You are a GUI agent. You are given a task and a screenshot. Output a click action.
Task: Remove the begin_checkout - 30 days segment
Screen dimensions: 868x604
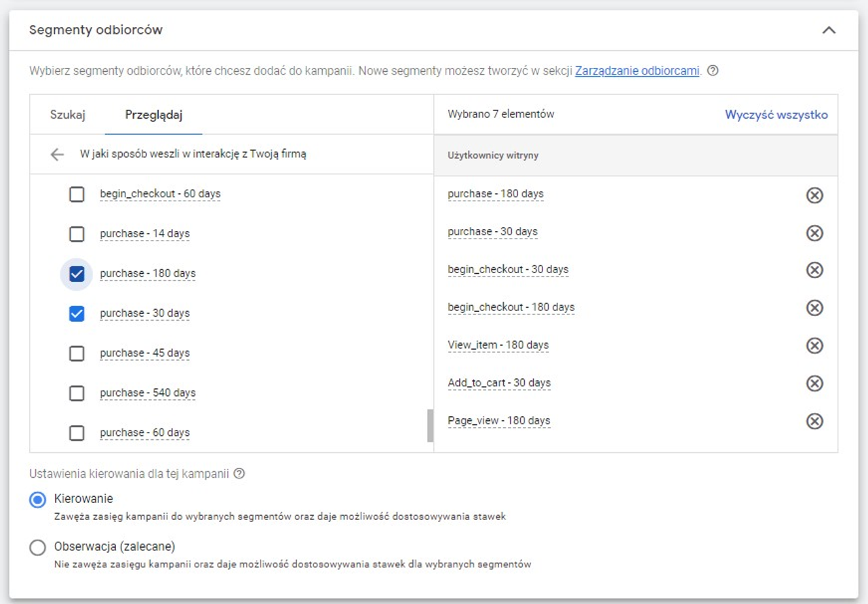click(814, 270)
